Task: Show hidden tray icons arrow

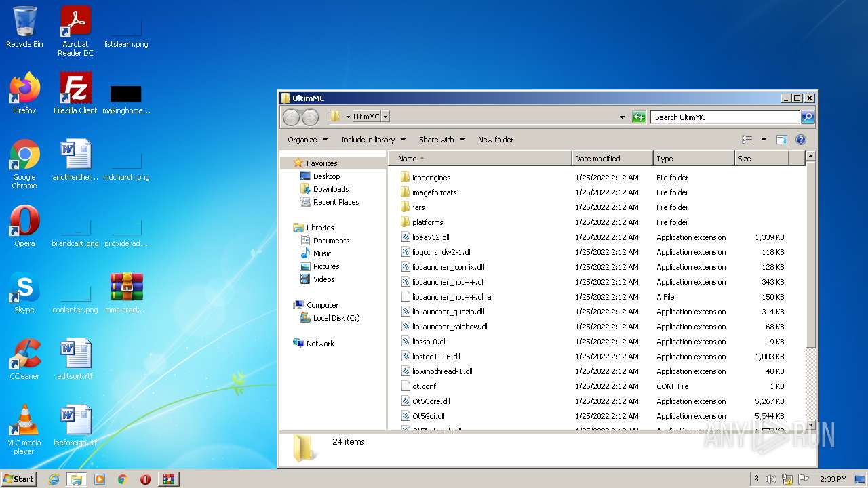Action: [x=756, y=479]
